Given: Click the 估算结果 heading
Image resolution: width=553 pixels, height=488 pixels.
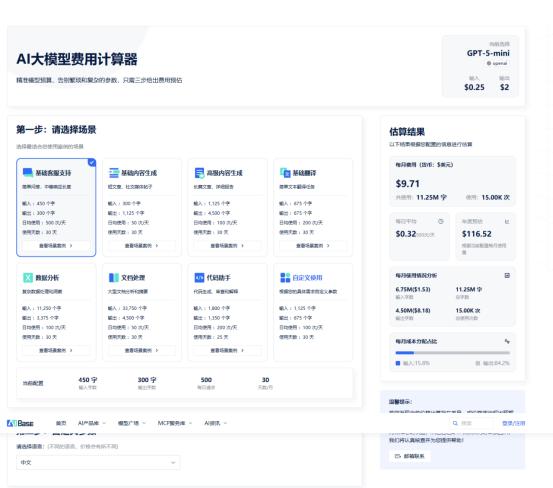Looking at the screenshot, I should click(407, 132).
